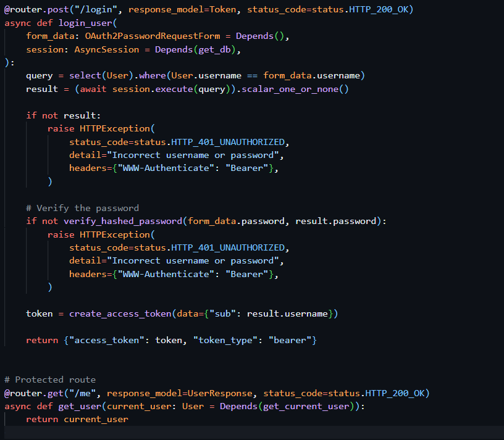Click the query variable being assigned
Image resolution: width=504 pixels, height=440 pixels.
coord(39,76)
